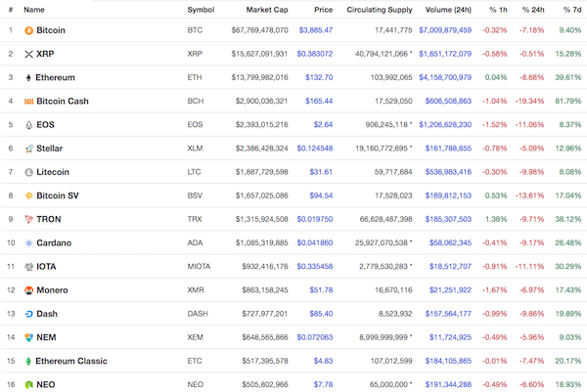Open the Stellar name link

(x=50, y=149)
